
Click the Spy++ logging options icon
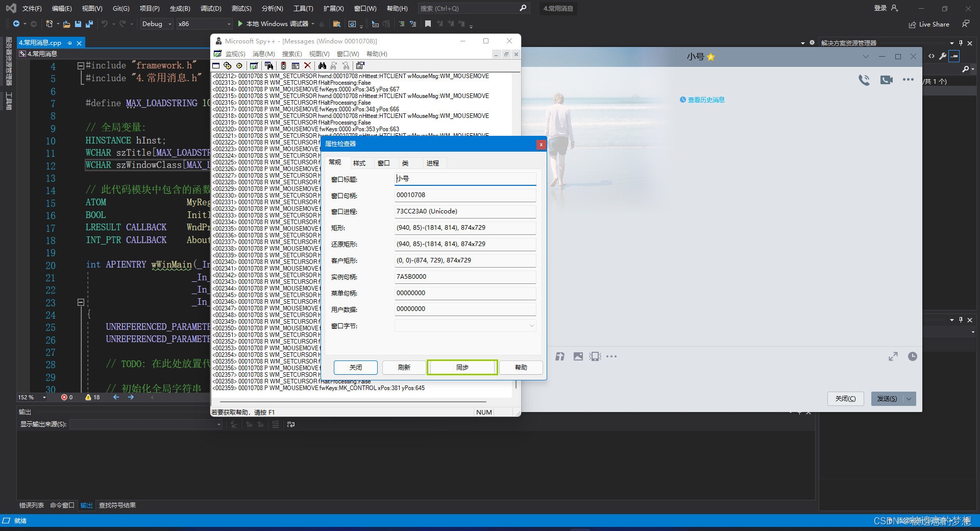click(296, 66)
